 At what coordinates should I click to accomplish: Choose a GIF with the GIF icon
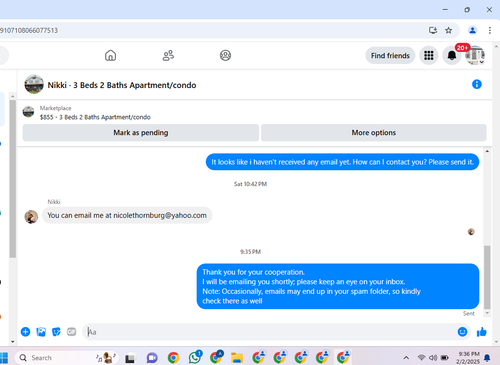pyautogui.click(x=71, y=332)
